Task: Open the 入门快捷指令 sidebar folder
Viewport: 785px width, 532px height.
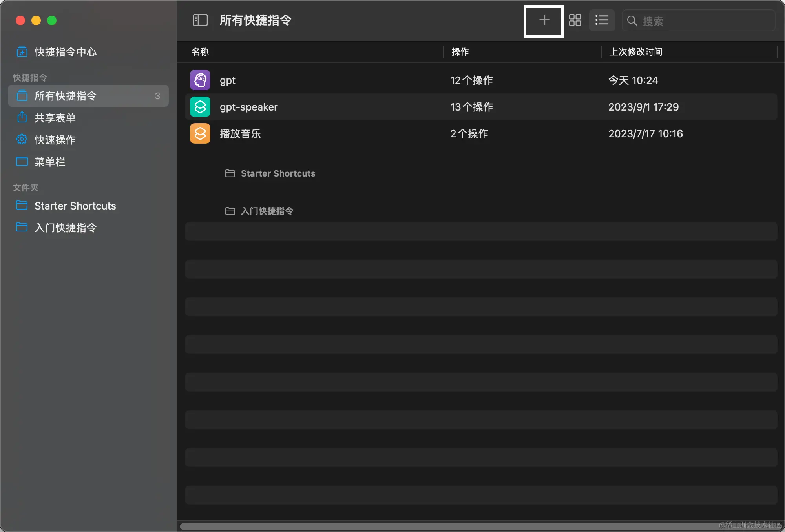Action: click(x=65, y=228)
